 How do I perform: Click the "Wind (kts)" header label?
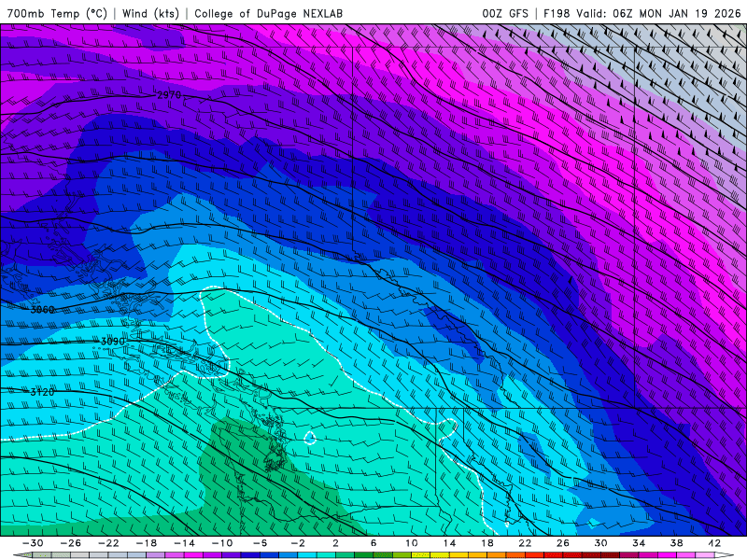tap(150, 13)
